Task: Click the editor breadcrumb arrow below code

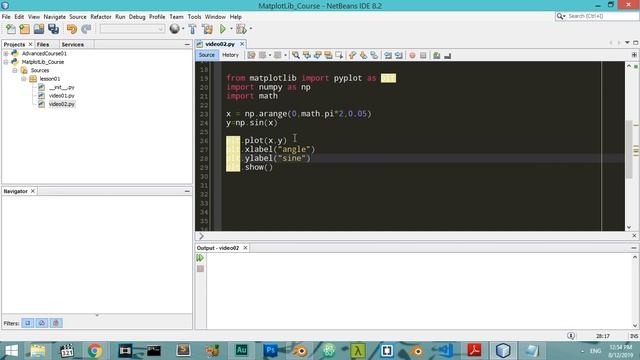Action: click(201, 236)
